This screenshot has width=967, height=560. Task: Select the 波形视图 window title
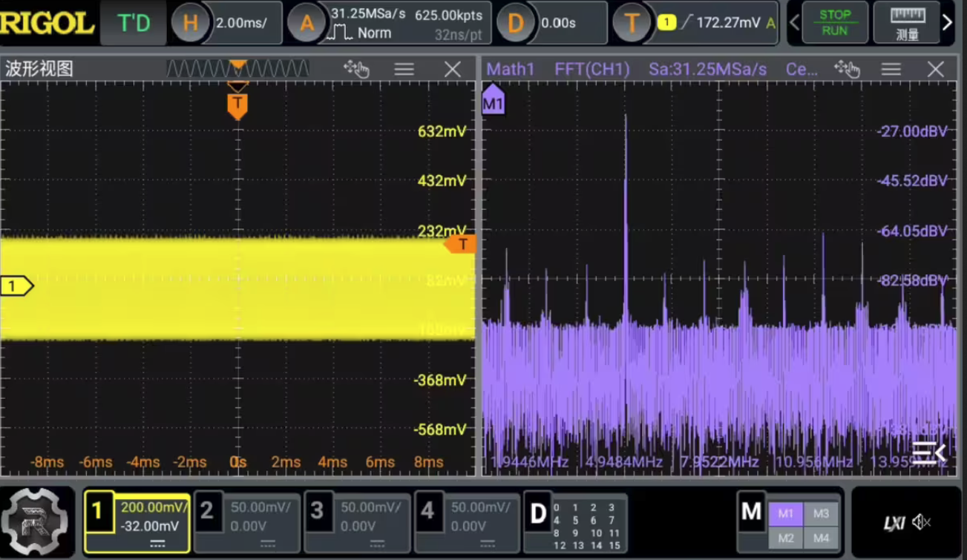pyautogui.click(x=39, y=69)
